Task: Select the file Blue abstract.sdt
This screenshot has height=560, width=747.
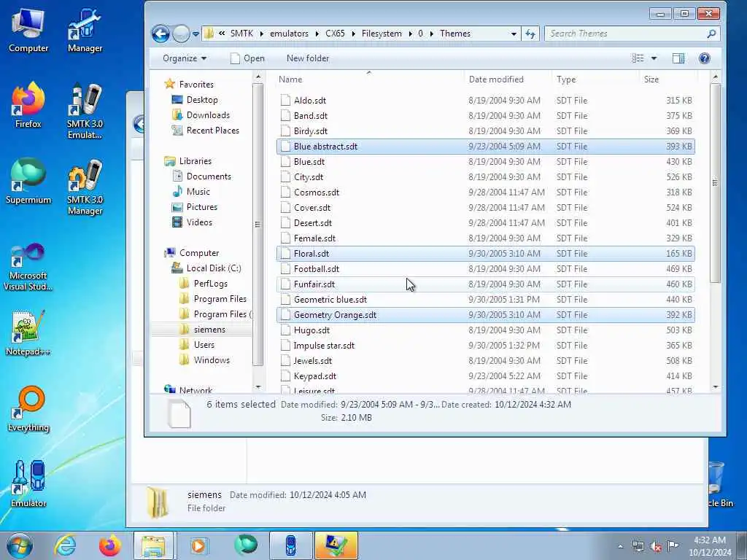Action: 485,146
